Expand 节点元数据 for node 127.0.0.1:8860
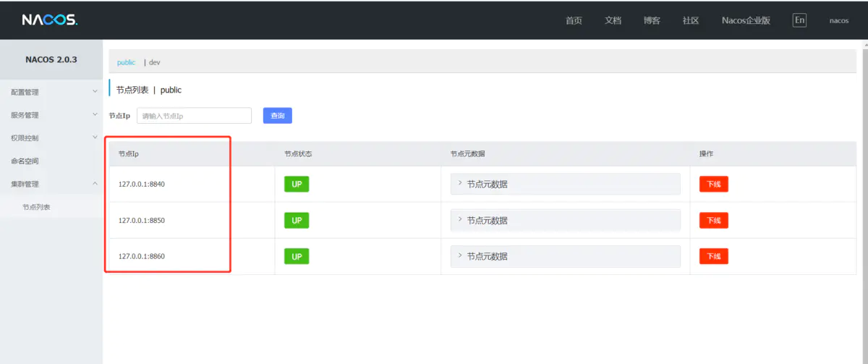The height and width of the screenshot is (364, 868). click(x=565, y=256)
